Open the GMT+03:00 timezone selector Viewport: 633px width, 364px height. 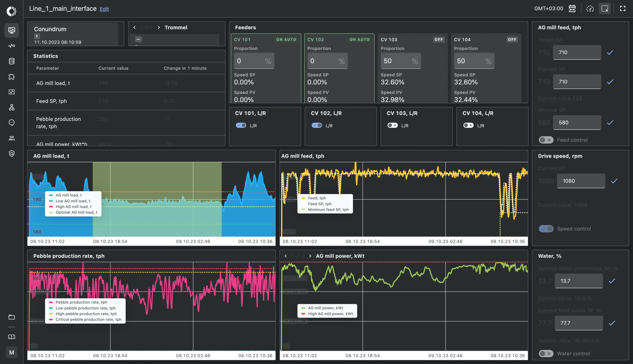coord(549,8)
